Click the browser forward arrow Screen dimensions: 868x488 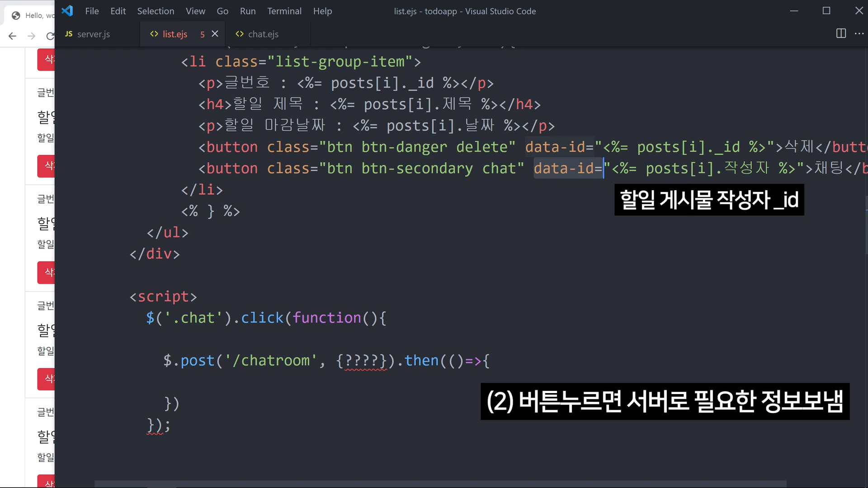(x=31, y=36)
